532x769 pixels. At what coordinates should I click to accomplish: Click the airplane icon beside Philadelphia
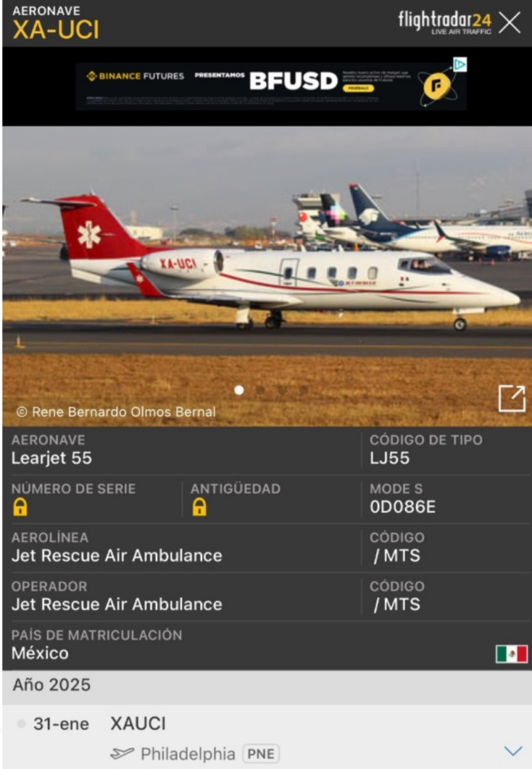point(122,753)
